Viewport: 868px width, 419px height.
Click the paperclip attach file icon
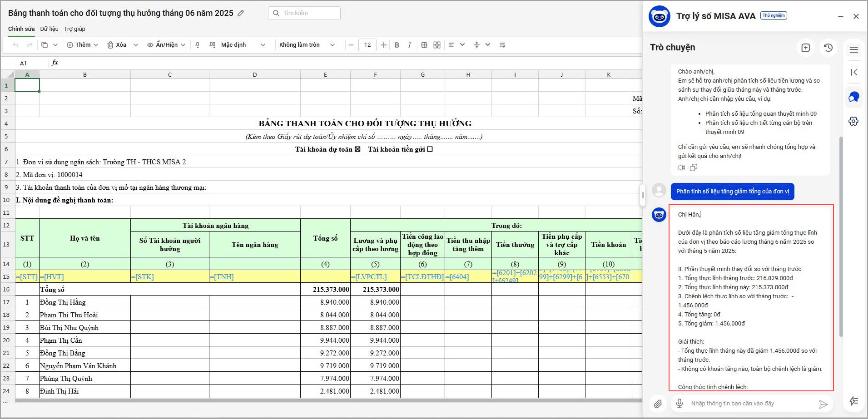coord(658,404)
